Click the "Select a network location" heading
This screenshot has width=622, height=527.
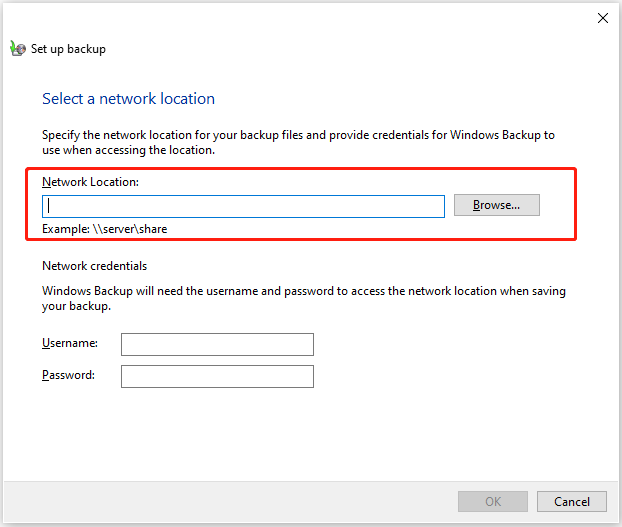[x=128, y=99]
